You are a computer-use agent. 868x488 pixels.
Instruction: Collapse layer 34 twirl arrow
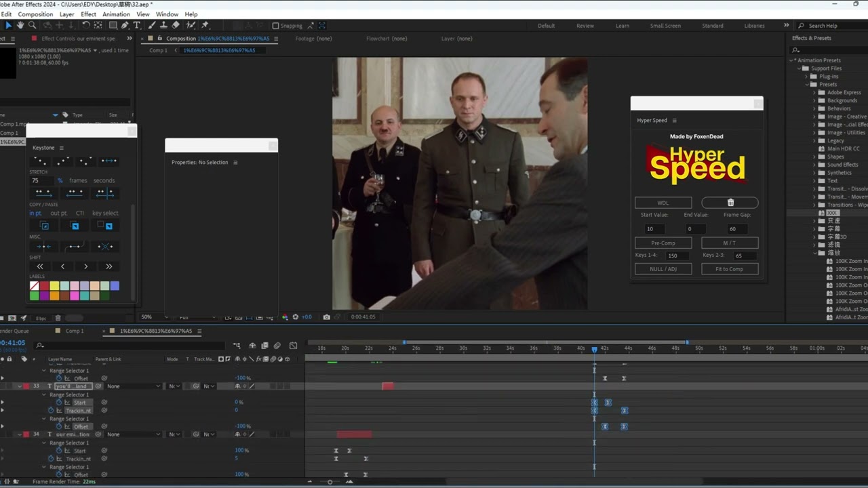[20, 434]
